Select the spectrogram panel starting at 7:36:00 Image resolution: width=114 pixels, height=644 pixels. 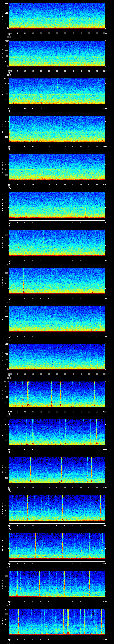tap(57, 281)
